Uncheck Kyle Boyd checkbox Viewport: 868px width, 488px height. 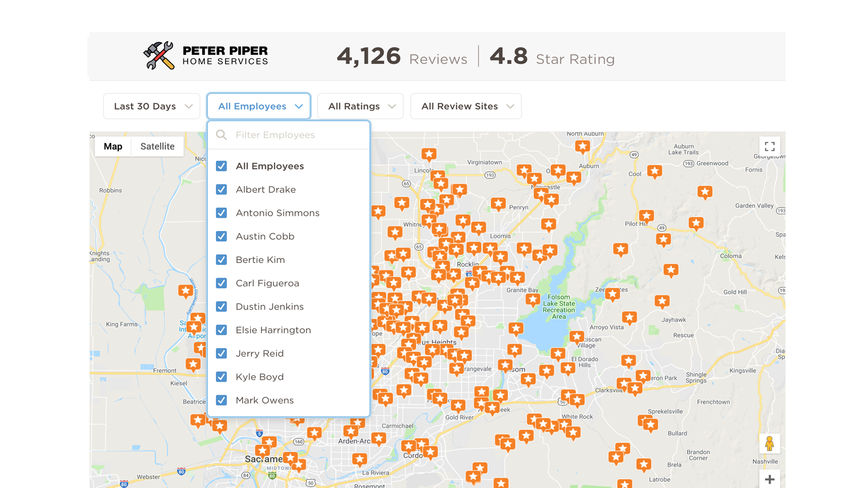pyautogui.click(x=221, y=376)
